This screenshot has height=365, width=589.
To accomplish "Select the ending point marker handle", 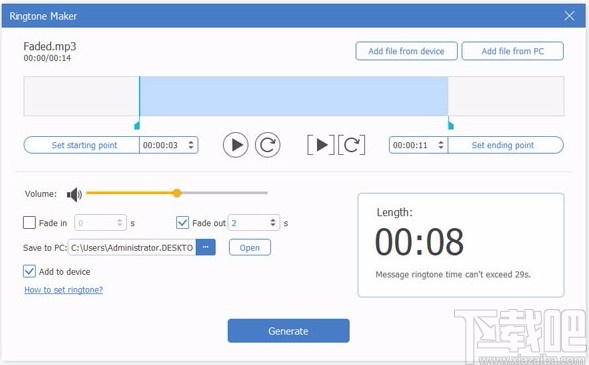I will click(450, 125).
